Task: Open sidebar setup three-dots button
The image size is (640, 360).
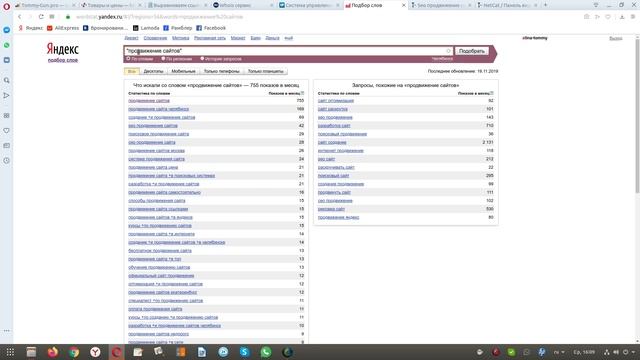Action: 7,331
